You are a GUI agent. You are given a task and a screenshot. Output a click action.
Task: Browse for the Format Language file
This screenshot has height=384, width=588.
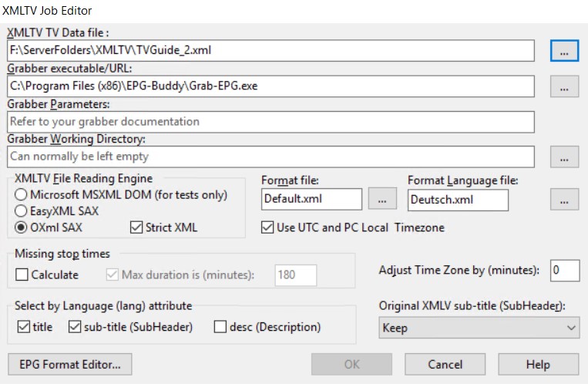coord(564,199)
